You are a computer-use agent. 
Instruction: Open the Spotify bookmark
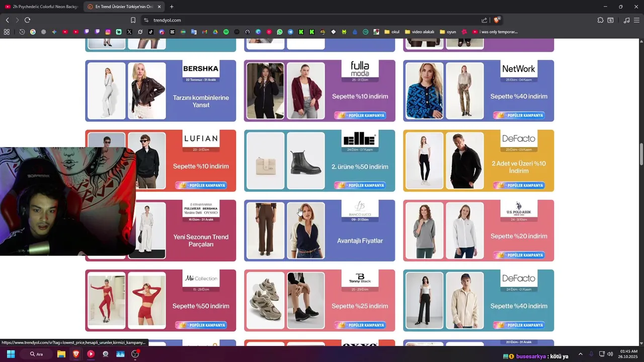coord(226,32)
